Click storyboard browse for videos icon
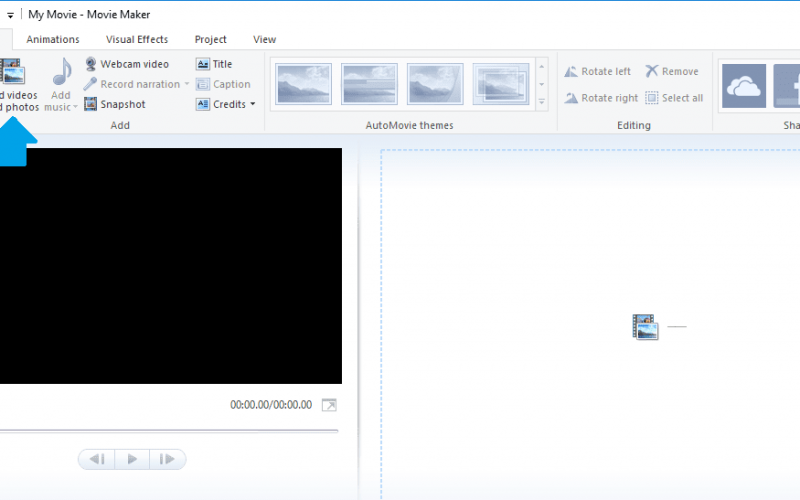The width and height of the screenshot is (800, 500). point(645,327)
